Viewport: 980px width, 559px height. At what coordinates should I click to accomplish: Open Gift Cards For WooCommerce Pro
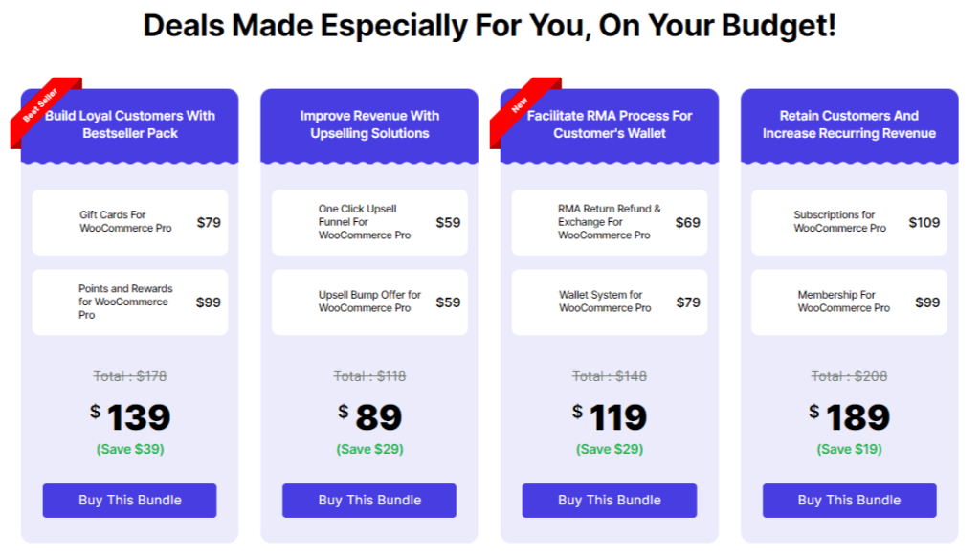pos(125,222)
